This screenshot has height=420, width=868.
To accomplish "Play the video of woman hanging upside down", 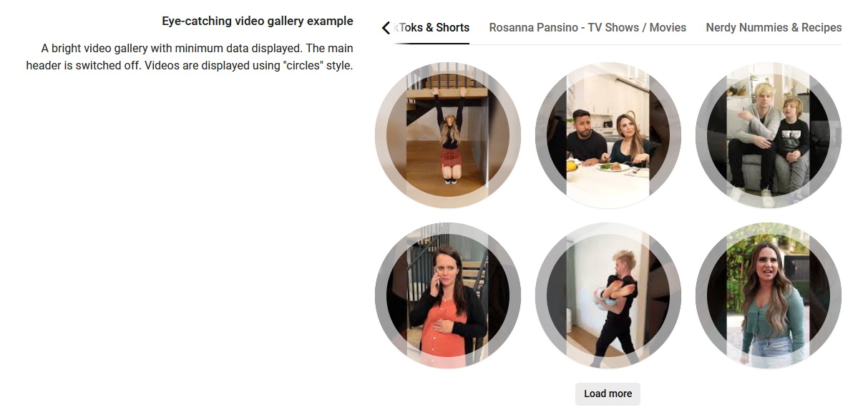I will click(x=448, y=135).
